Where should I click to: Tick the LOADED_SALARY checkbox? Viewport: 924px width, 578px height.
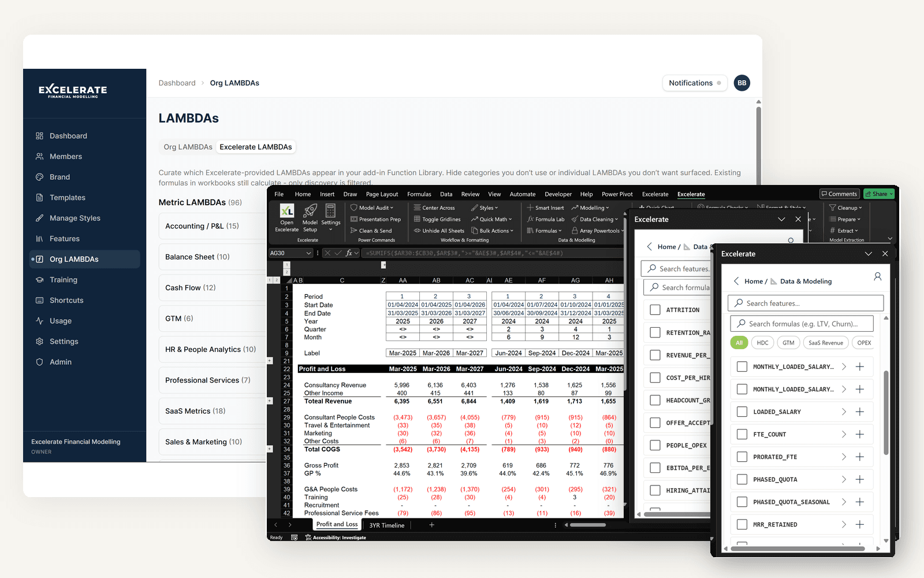pyautogui.click(x=742, y=412)
